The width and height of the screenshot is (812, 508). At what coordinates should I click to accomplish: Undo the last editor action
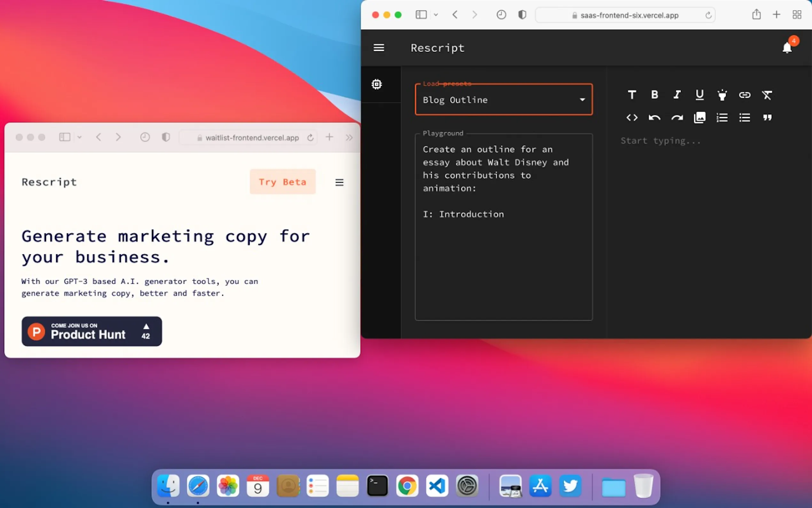click(654, 118)
